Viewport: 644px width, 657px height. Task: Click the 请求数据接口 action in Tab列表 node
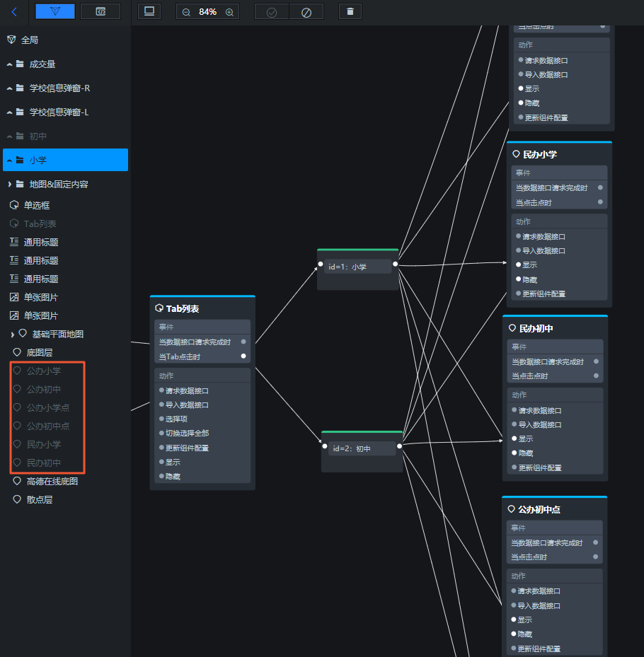click(x=187, y=391)
